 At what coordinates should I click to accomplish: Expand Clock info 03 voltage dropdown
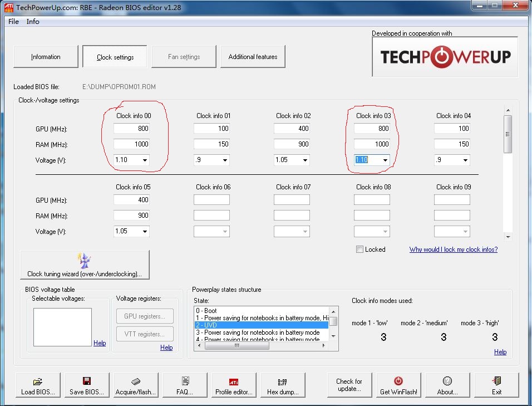click(x=385, y=160)
